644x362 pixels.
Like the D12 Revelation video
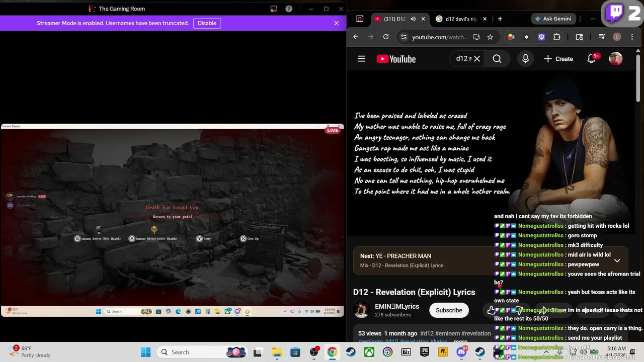pyautogui.click(x=491, y=310)
